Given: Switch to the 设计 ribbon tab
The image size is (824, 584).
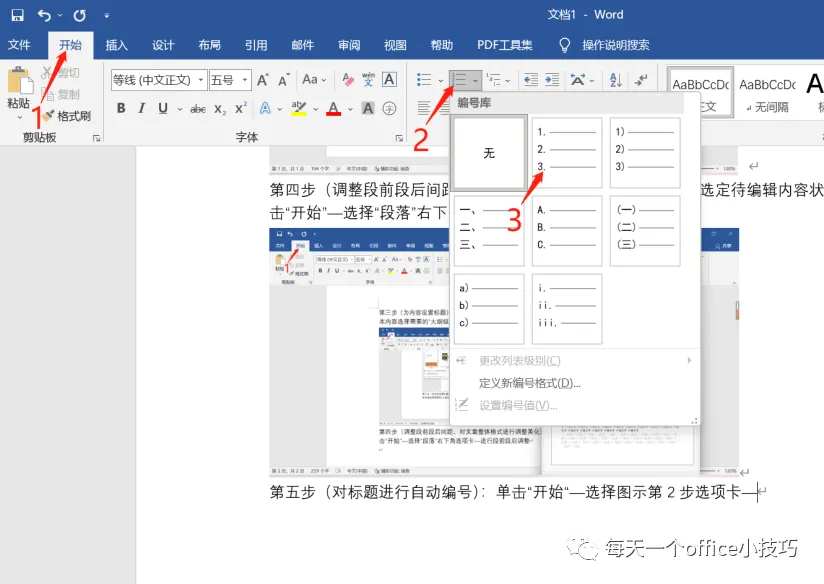Looking at the screenshot, I should coord(163,45).
